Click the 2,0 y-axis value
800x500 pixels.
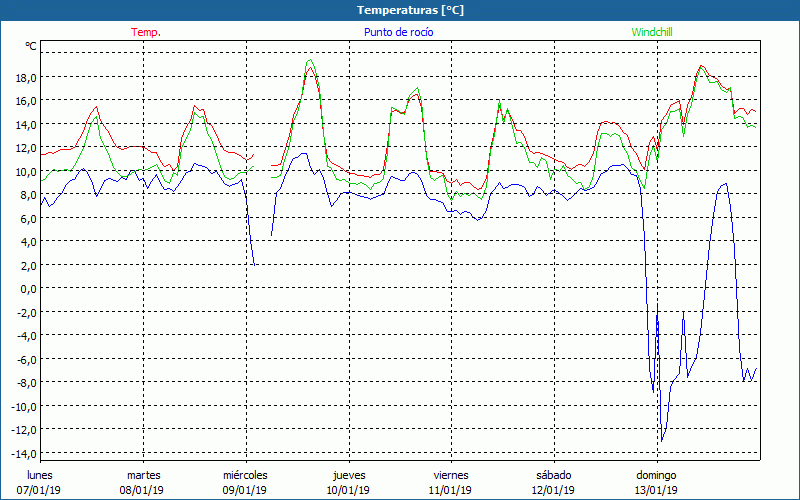pos(29,265)
